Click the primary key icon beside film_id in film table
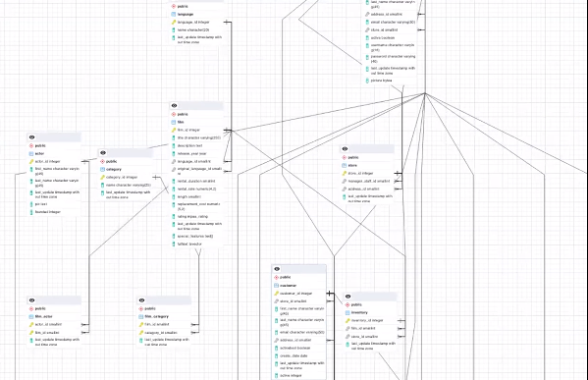The width and height of the screenshot is (588, 380). 174,130
